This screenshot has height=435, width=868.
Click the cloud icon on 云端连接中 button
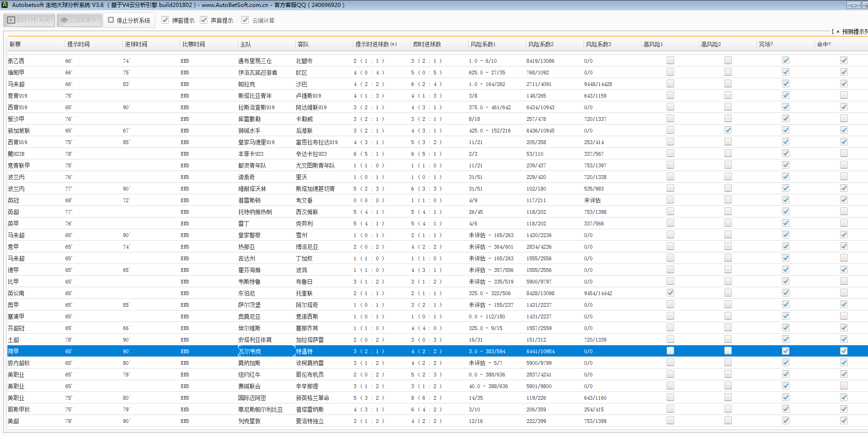pos(64,20)
